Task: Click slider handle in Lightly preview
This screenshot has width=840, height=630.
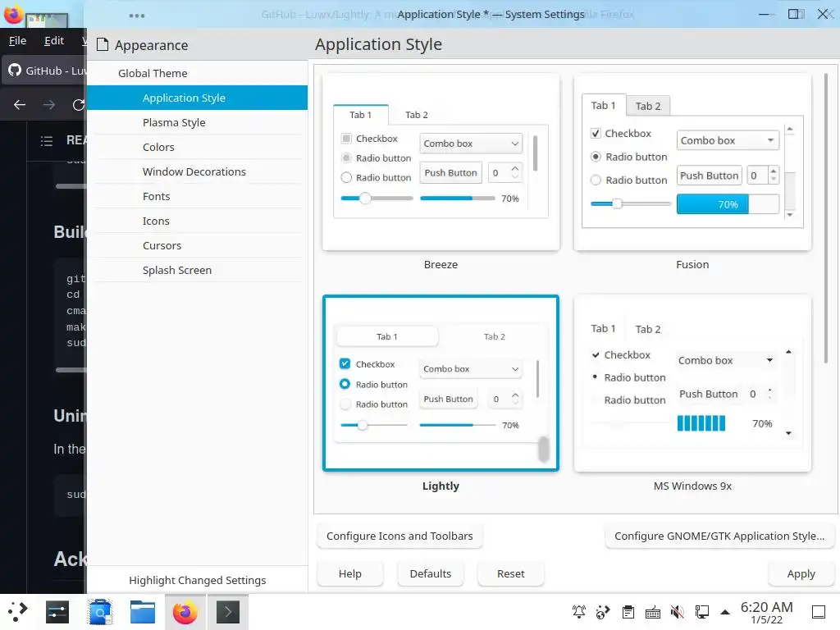Action: tap(363, 425)
